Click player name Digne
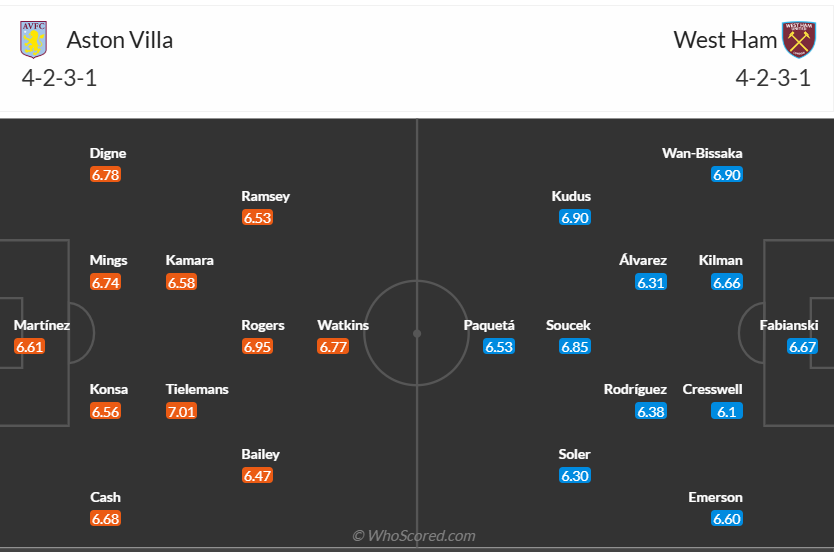This screenshot has width=834, height=552. tap(108, 154)
